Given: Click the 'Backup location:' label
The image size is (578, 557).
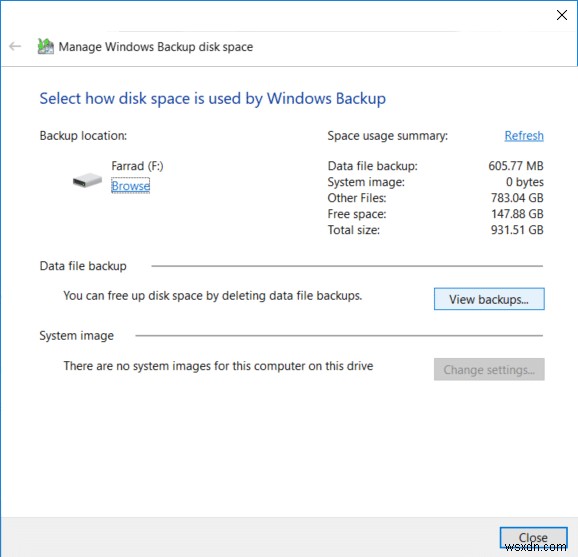Looking at the screenshot, I should click(x=83, y=136).
